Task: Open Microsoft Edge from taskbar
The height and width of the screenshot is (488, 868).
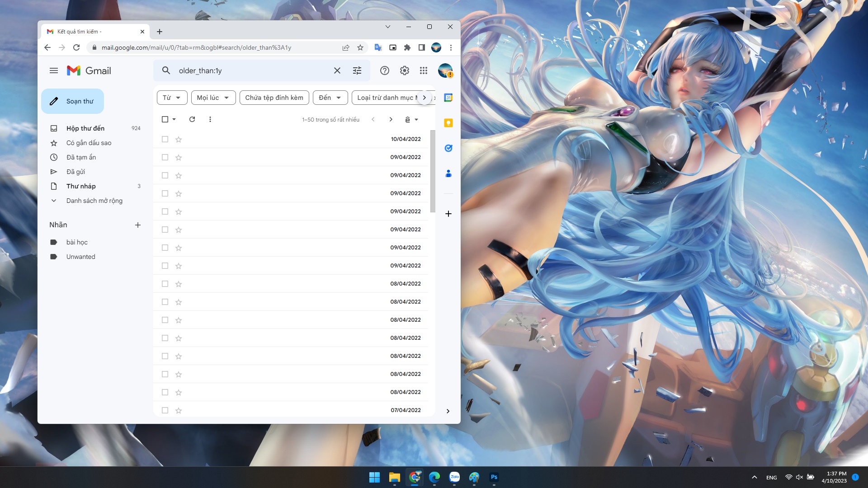Action: 434,477
